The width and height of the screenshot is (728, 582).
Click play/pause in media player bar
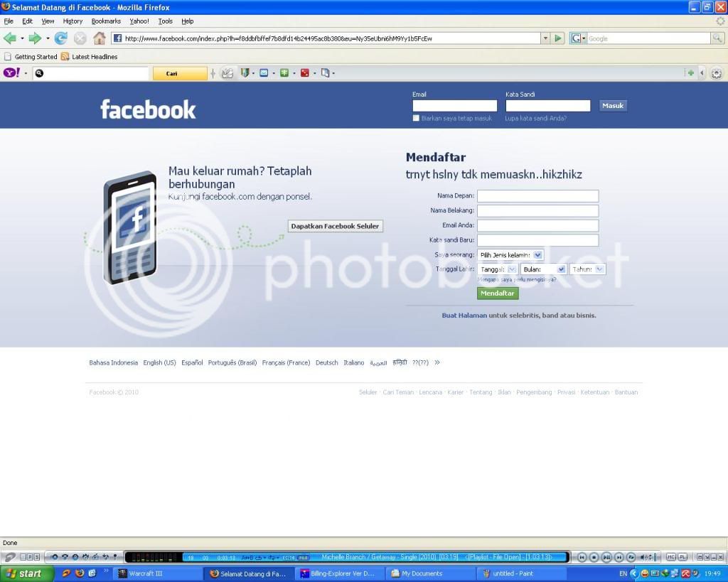coord(606,557)
